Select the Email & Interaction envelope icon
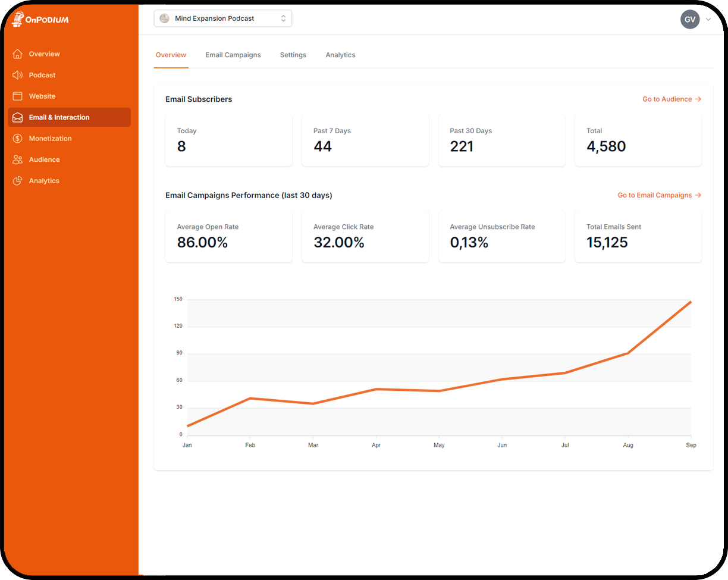The height and width of the screenshot is (580, 728). point(18,117)
